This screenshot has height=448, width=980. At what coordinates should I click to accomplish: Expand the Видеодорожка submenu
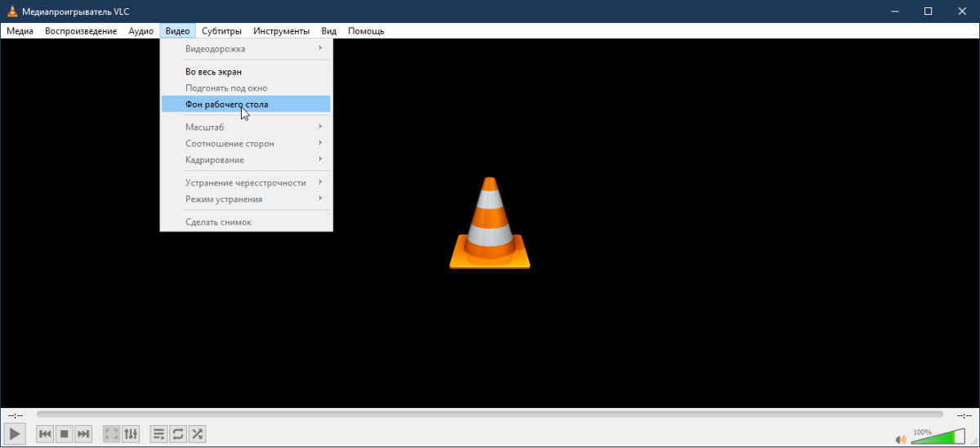click(247, 49)
